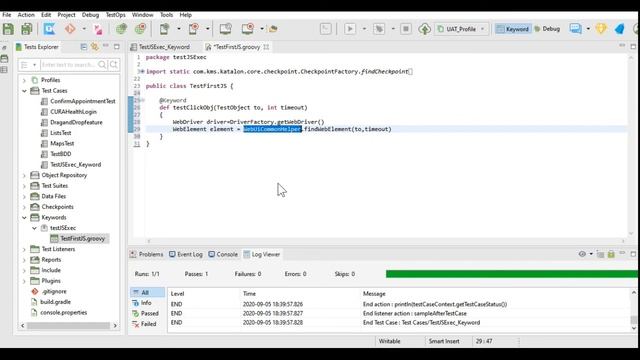Viewport: 640px width, 360px height.
Task: Expand the Object Repository folder
Action: pyautogui.click(x=24, y=176)
